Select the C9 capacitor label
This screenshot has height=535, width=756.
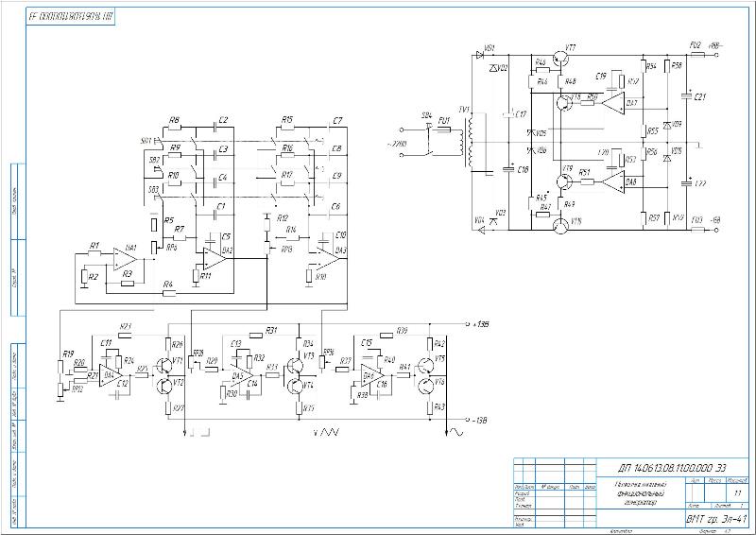tap(336, 176)
